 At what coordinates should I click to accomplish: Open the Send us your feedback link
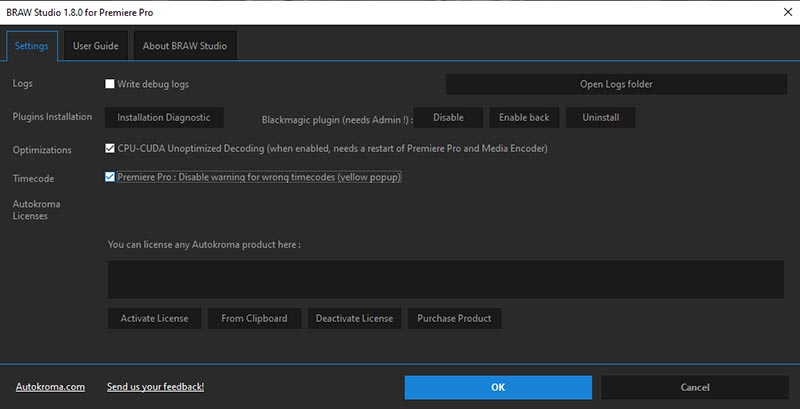tap(156, 387)
